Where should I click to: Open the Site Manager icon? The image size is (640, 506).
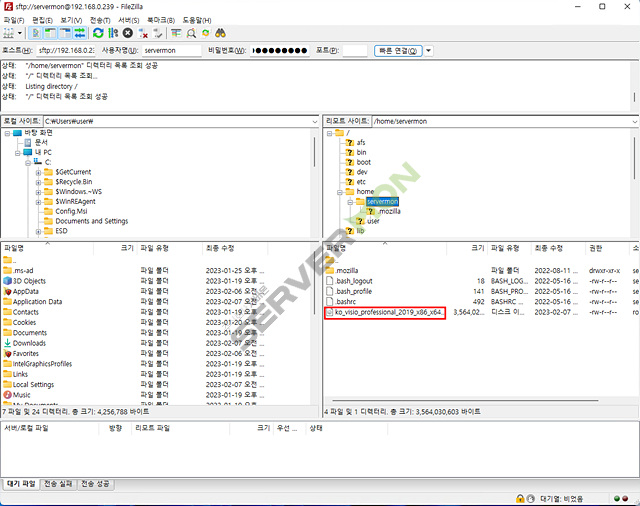8,33
